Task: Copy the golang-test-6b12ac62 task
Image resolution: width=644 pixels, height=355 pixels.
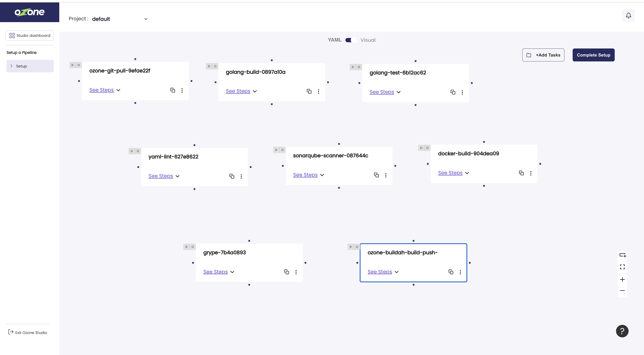Action: [453, 92]
